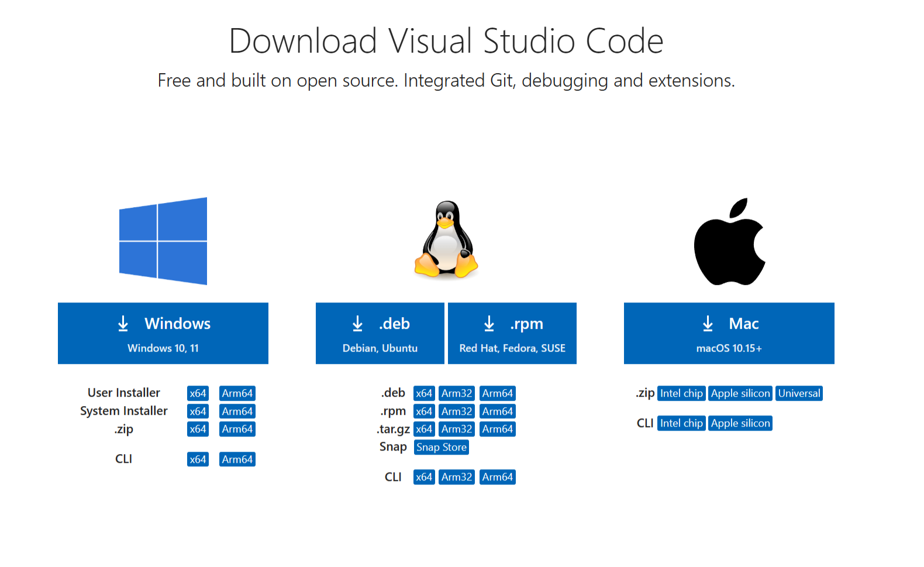924x567 pixels.
Task: Select Linux CLI Arm64 build
Action: click(498, 477)
